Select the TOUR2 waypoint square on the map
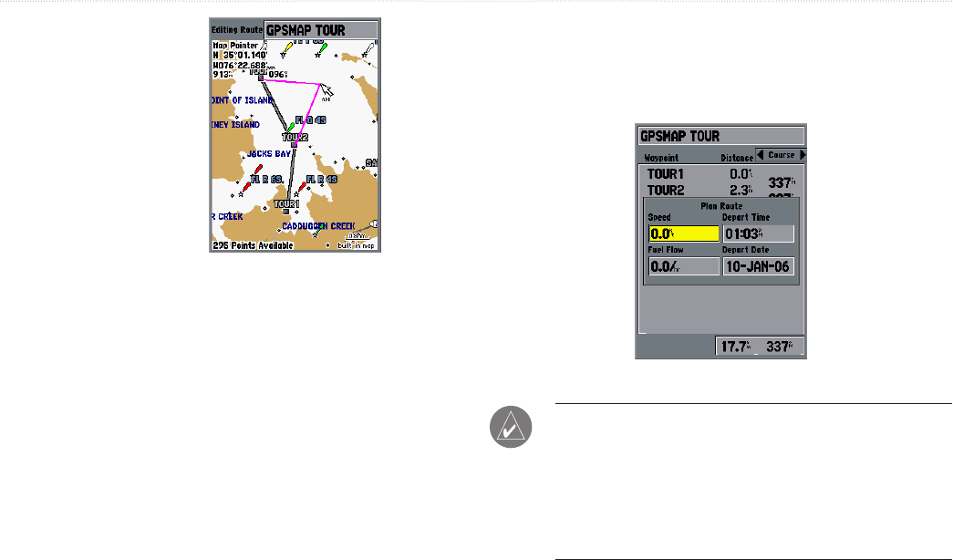 [295, 145]
